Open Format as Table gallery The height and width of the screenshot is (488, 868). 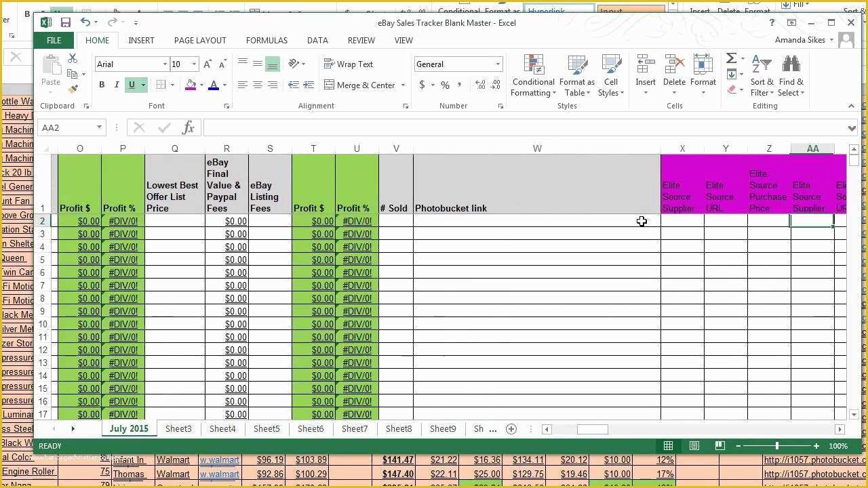(x=576, y=76)
